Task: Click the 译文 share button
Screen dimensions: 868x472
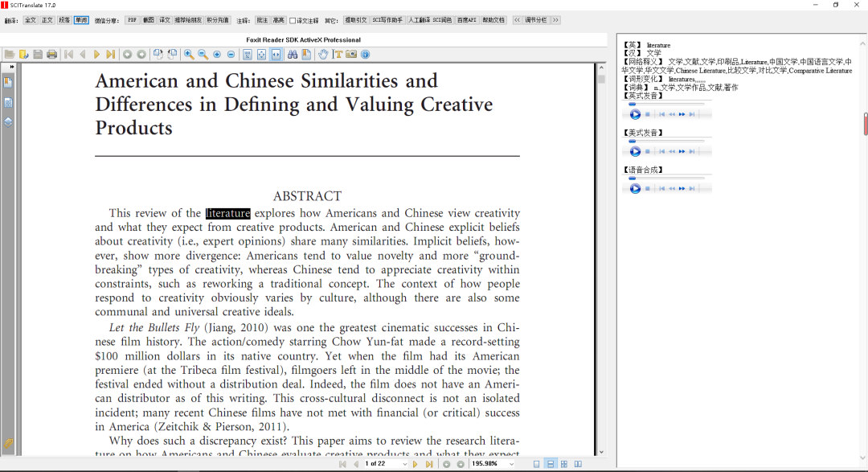Action: click(165, 20)
